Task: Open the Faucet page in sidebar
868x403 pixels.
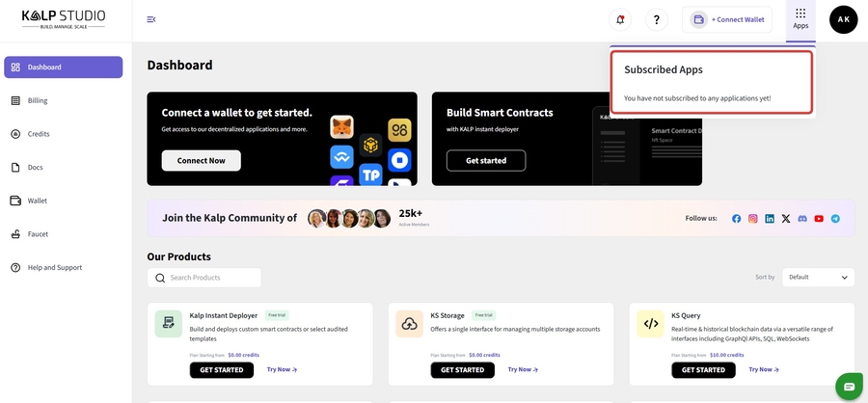Action: click(x=38, y=234)
